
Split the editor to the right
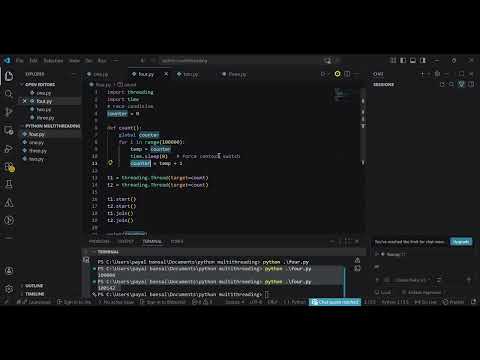pyautogui.click(x=347, y=74)
